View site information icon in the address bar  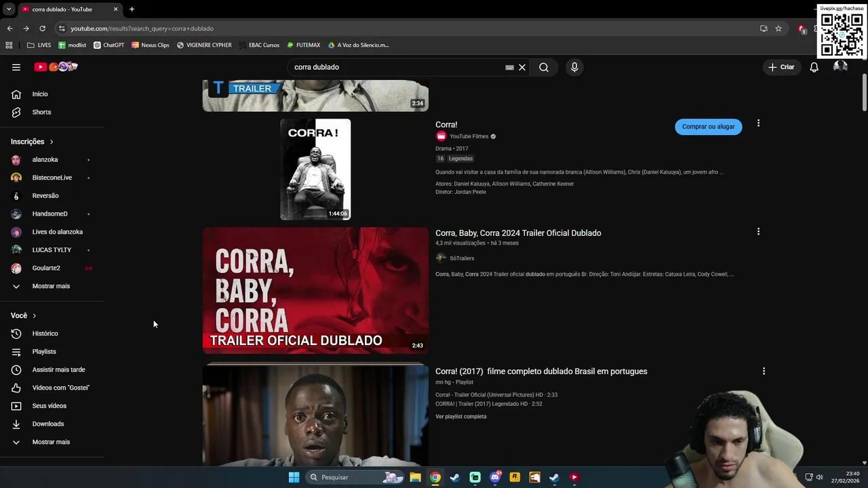tap(62, 28)
